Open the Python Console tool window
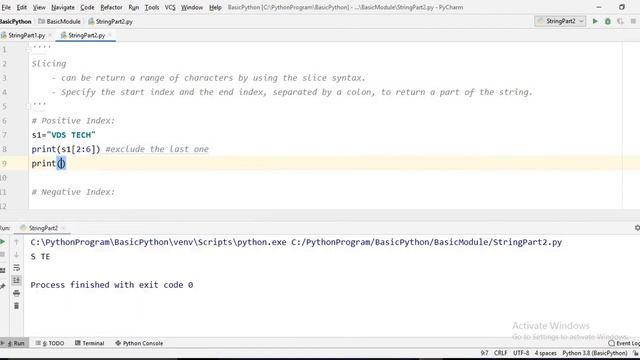 click(x=139, y=343)
